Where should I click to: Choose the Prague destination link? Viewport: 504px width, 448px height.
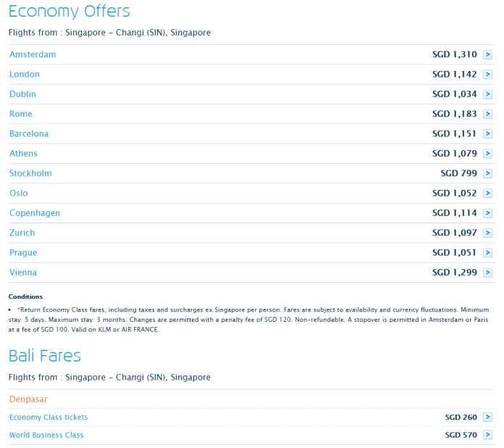[x=23, y=253]
